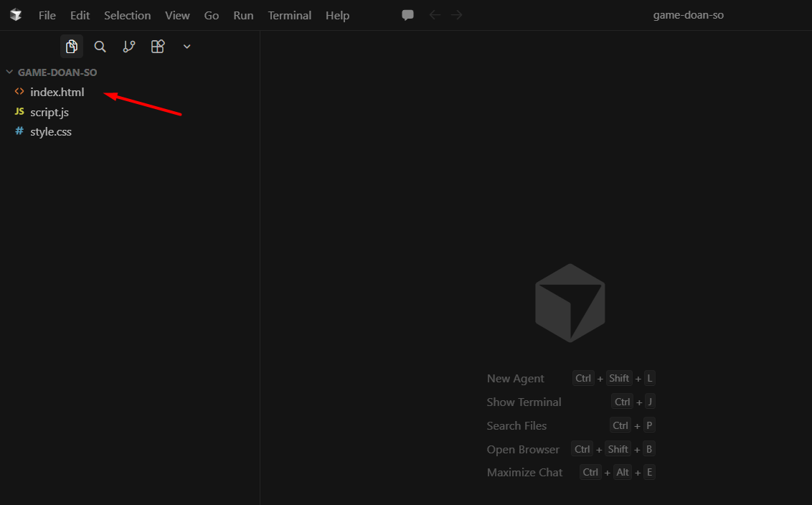Image resolution: width=812 pixels, height=505 pixels.
Task: Open the Edit menu
Action: (80, 16)
